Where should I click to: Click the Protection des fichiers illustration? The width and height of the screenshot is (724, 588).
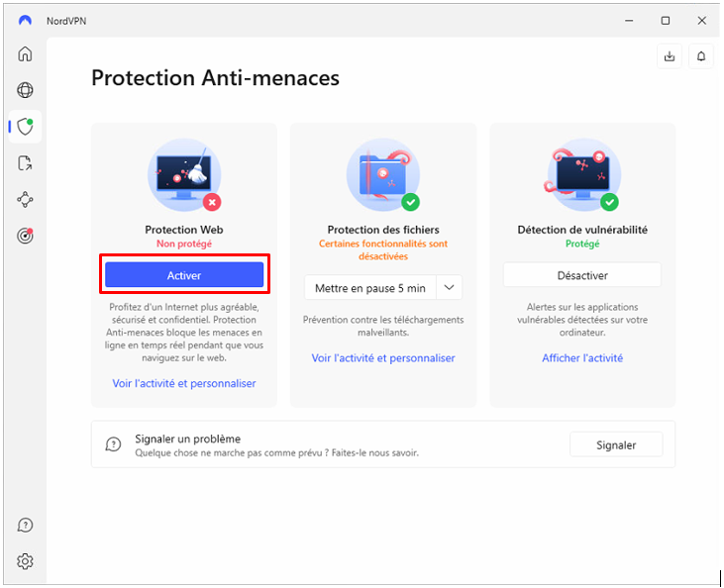pos(383,175)
